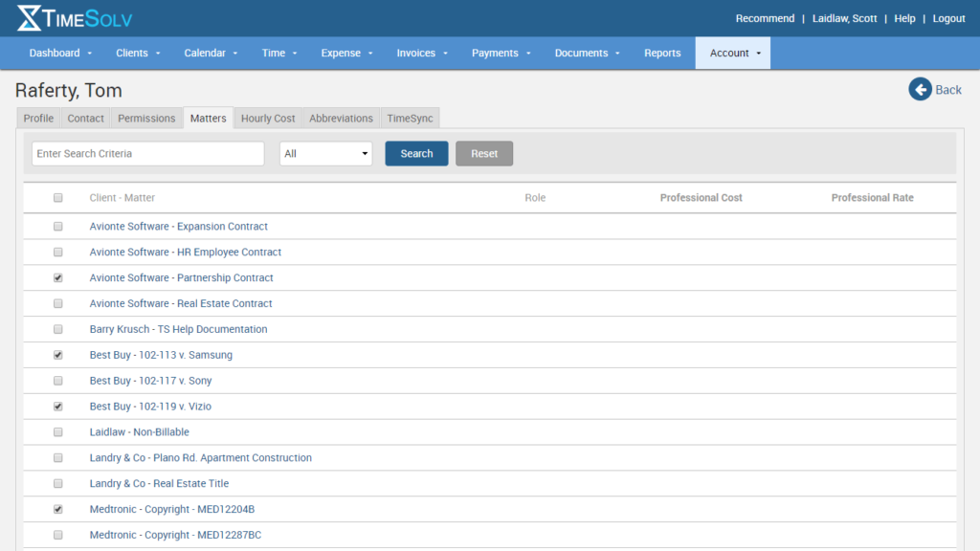Open Avionte Software - Expansion Contract matter

(178, 226)
